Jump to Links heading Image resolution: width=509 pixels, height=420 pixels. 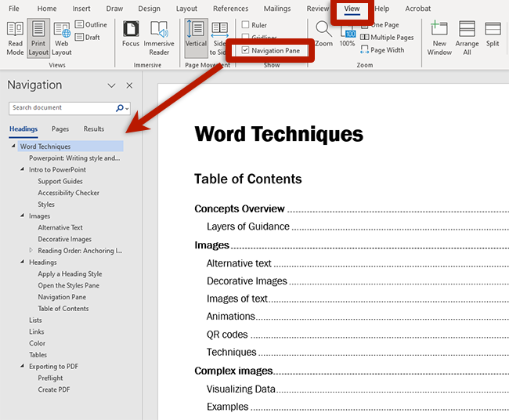pos(36,331)
